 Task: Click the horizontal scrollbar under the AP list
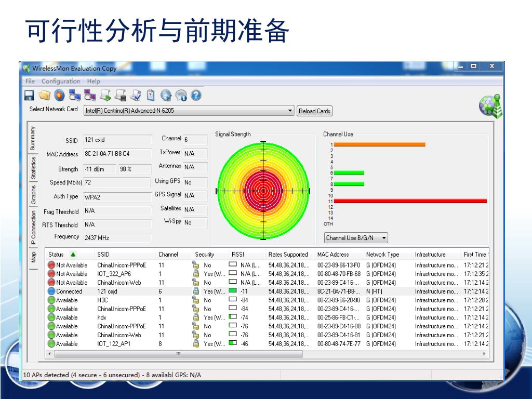(x=178, y=354)
